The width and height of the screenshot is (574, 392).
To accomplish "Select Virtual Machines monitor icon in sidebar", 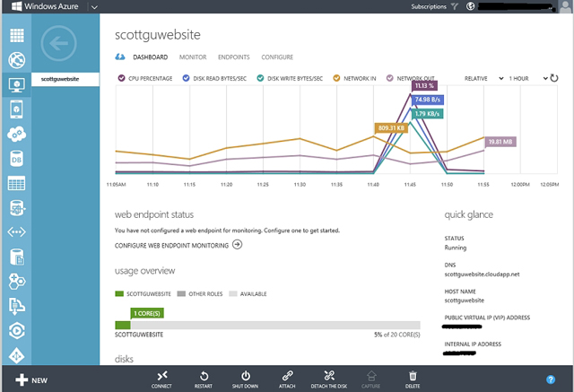I will point(17,85).
